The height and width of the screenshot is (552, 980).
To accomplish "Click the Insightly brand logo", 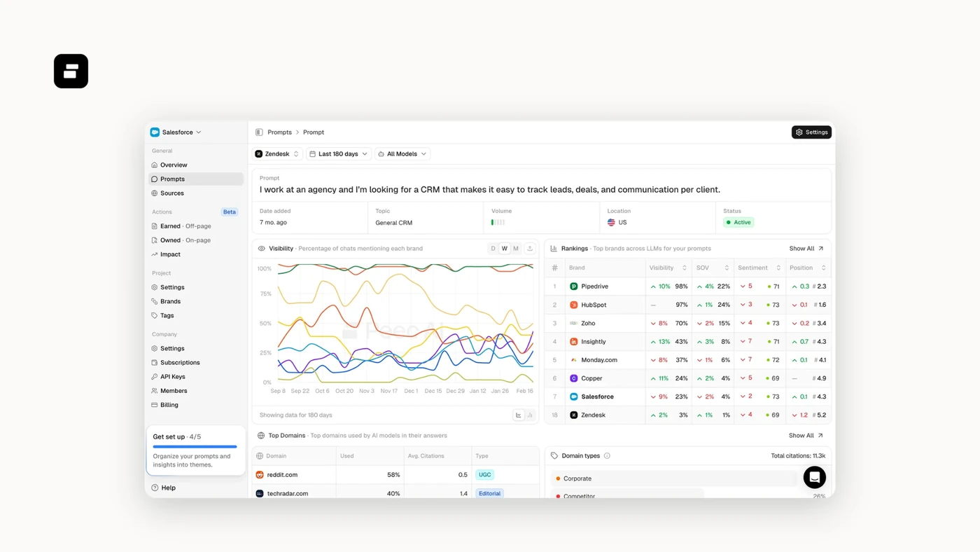I will coord(573,342).
